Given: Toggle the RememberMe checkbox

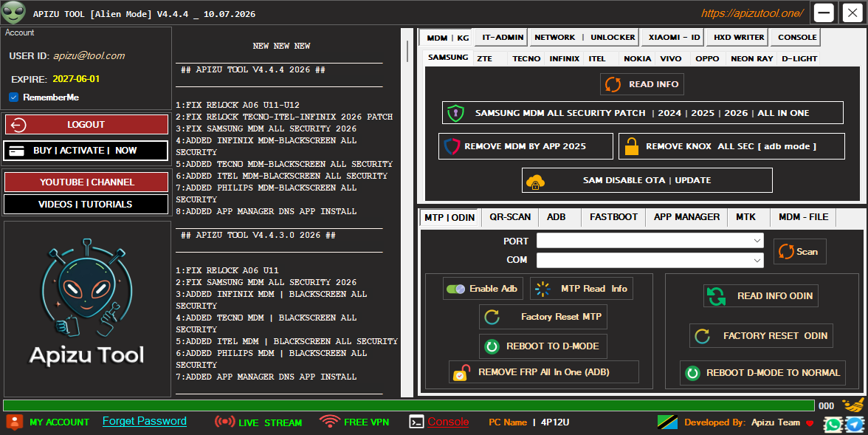Looking at the screenshot, I should (x=14, y=97).
